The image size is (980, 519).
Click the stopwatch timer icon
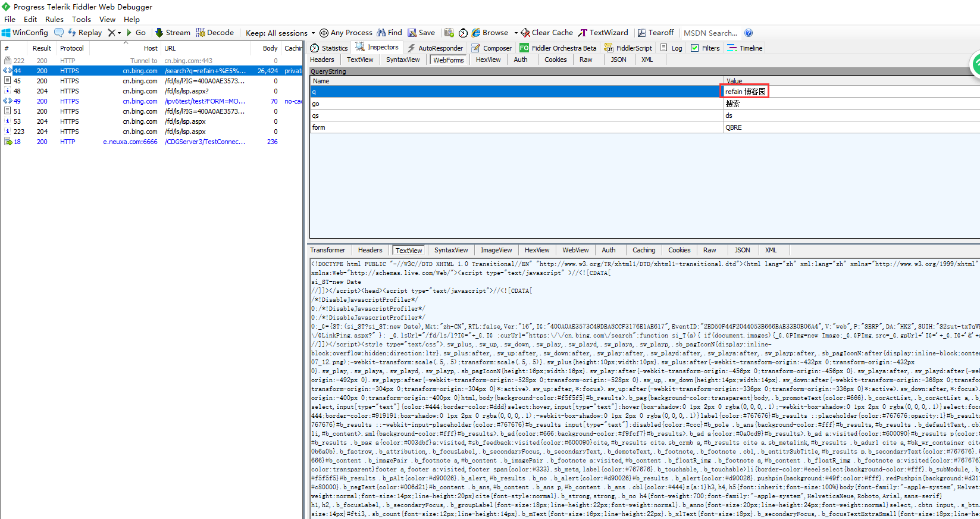[x=463, y=33]
